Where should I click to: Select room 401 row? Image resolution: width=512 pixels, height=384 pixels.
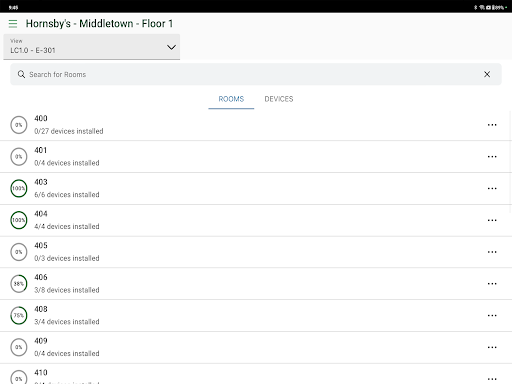pyautogui.click(x=256, y=157)
